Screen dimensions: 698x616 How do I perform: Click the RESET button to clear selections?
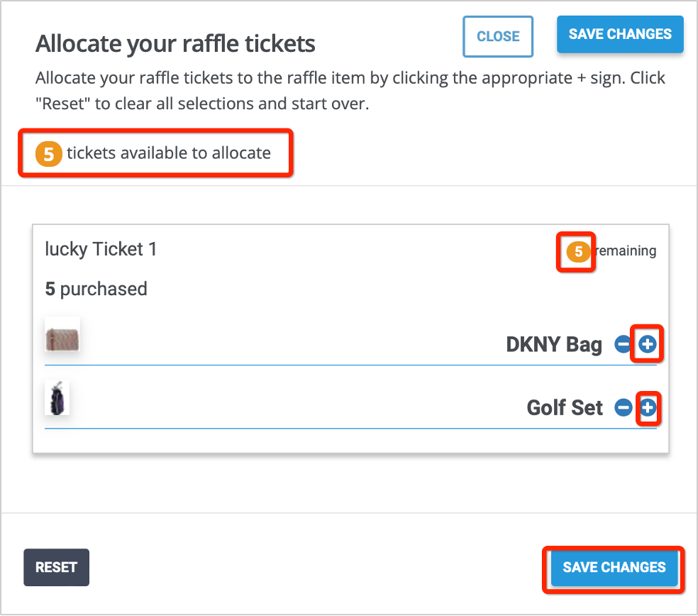pos(56,567)
